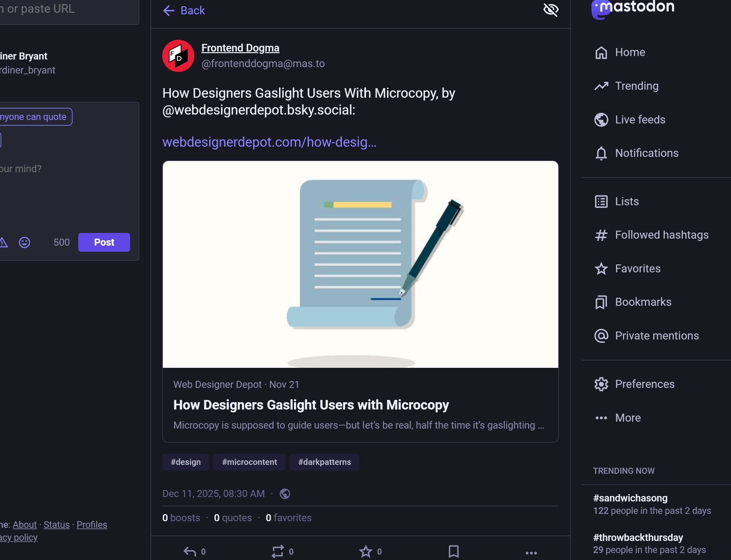Hide the post media with the eye icon
The height and width of the screenshot is (560, 731).
tap(550, 10)
